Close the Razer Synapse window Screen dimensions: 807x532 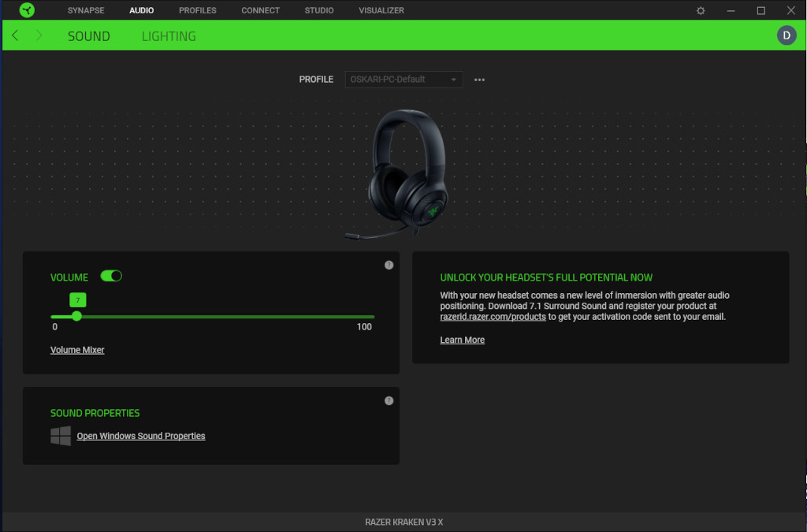click(791, 10)
